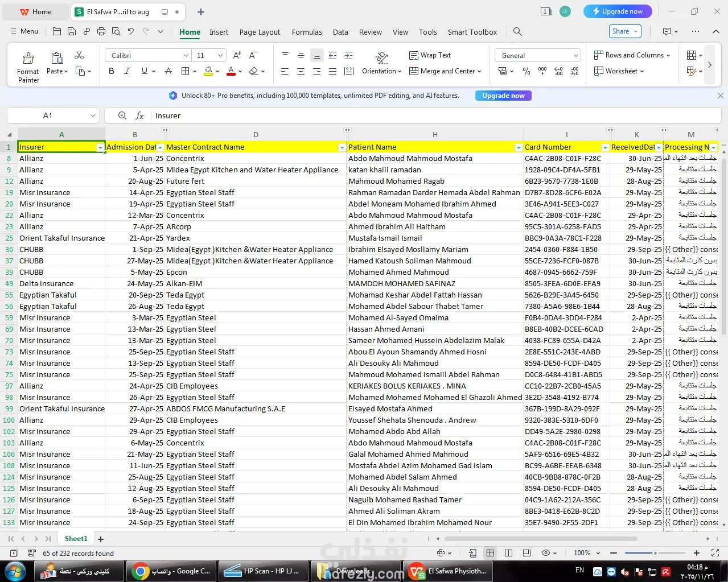Increase font size with A+ icon
Image resolution: width=728 pixels, height=582 pixels.
coord(237,55)
